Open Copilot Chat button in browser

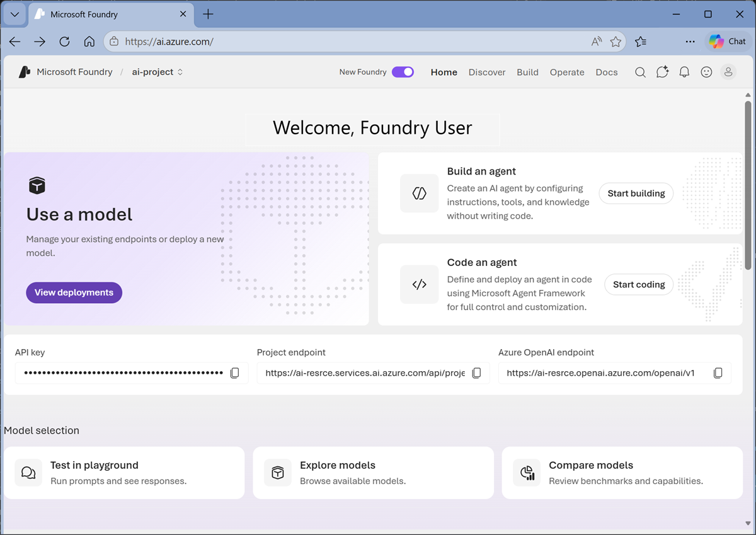(x=728, y=42)
